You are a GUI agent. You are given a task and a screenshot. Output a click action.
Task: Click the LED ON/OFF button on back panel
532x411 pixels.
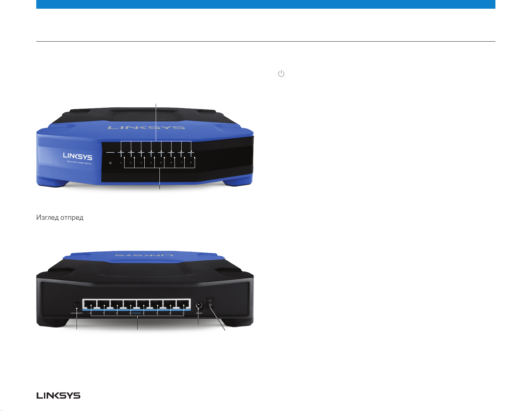point(77,305)
